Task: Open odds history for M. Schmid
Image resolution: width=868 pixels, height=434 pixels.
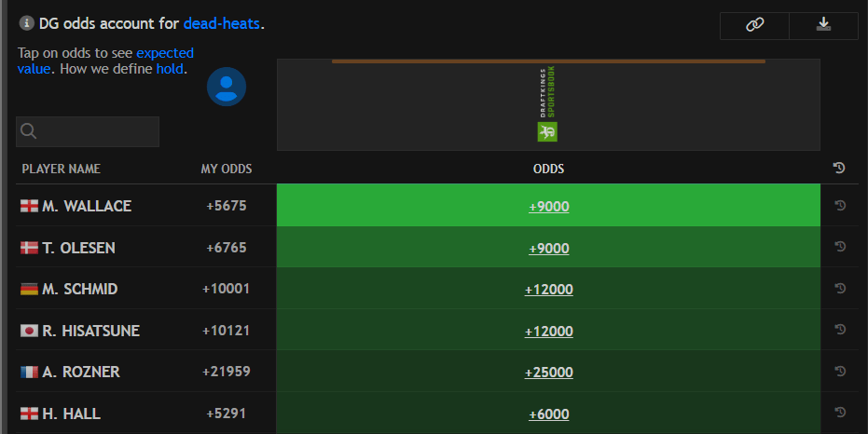Action: point(839,289)
